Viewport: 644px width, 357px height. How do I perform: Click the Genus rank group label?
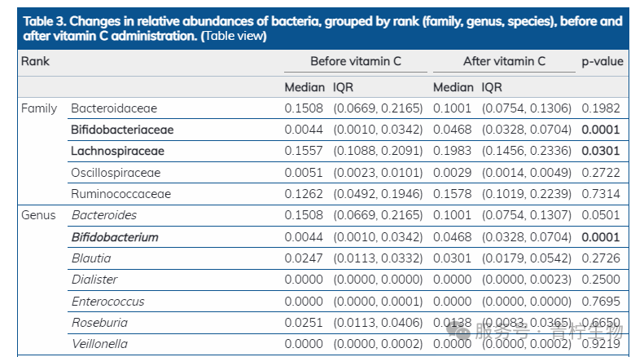point(38,215)
